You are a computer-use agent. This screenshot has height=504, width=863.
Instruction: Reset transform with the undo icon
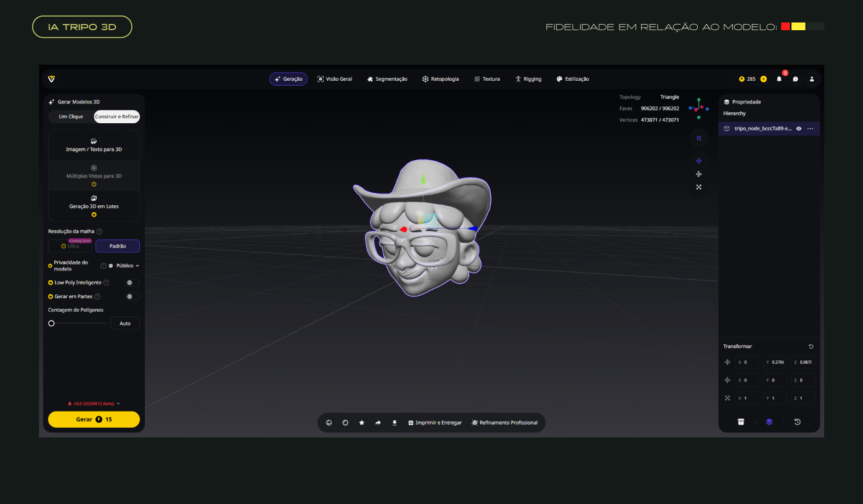coord(811,346)
